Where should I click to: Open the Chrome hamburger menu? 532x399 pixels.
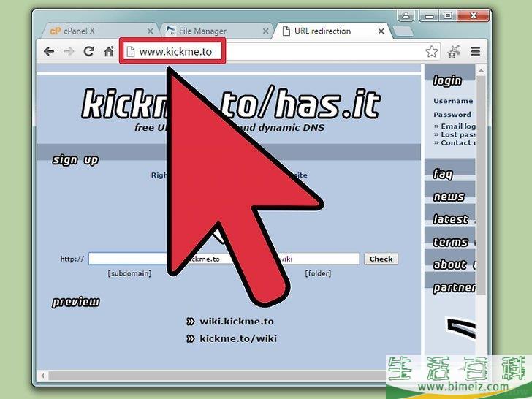tap(476, 52)
